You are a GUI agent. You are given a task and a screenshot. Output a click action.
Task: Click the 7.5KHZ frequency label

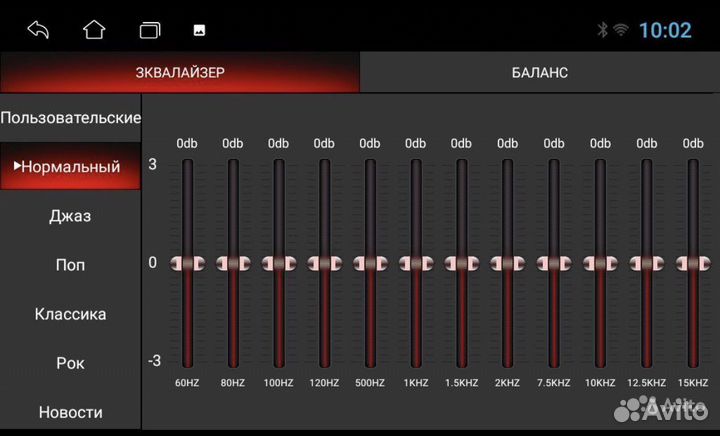coord(554,383)
